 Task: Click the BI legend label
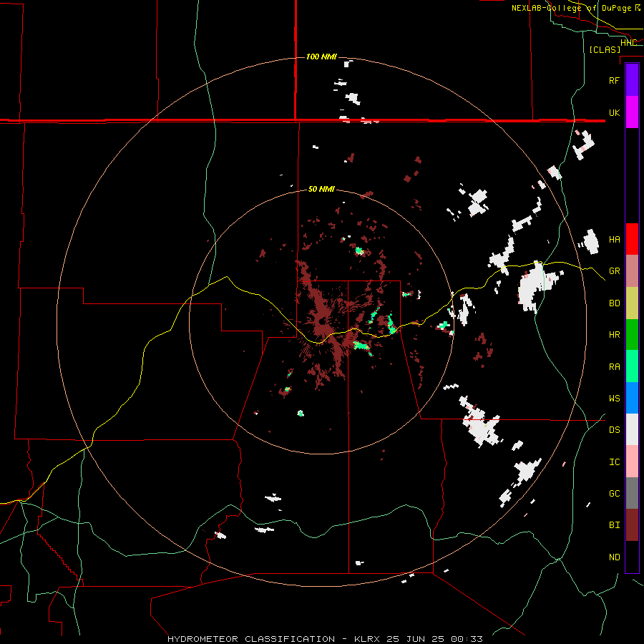(614, 525)
